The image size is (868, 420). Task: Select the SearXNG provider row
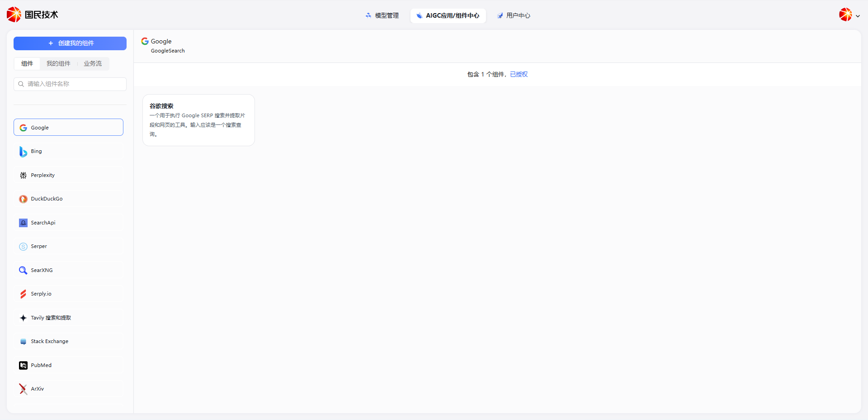point(68,270)
